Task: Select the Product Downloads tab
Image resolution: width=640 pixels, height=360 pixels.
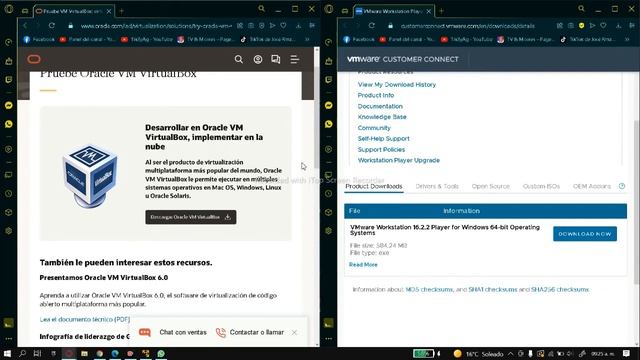Action: click(374, 186)
